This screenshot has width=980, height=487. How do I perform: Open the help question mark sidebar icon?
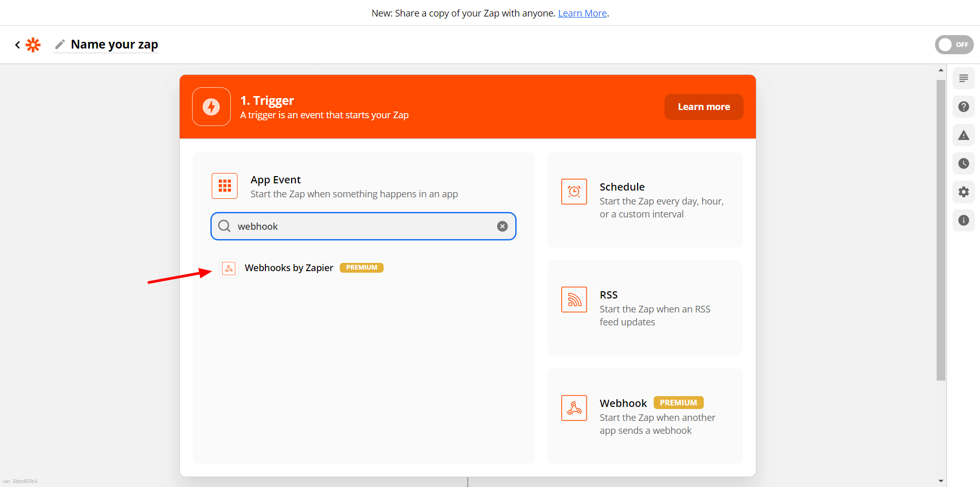pyautogui.click(x=963, y=107)
